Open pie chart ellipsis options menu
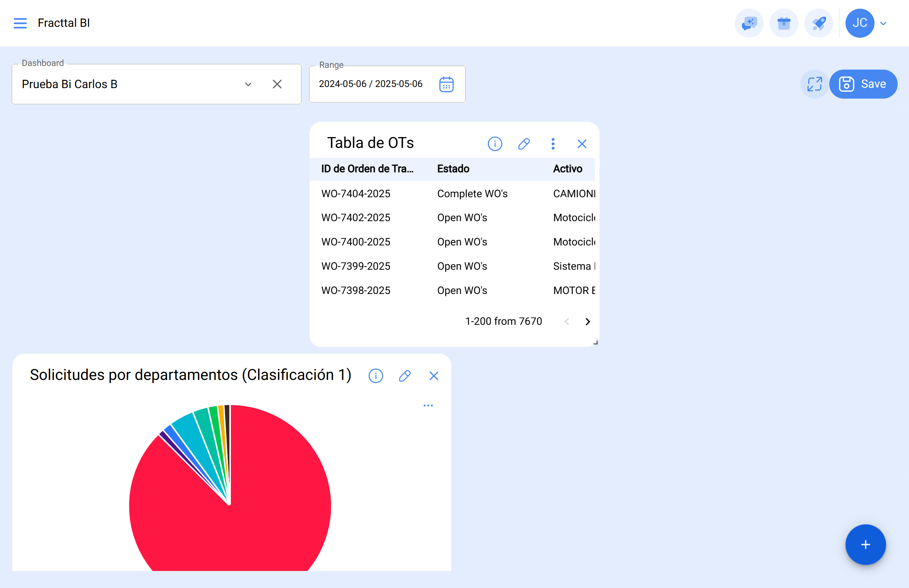Image resolution: width=909 pixels, height=588 pixels. point(428,406)
